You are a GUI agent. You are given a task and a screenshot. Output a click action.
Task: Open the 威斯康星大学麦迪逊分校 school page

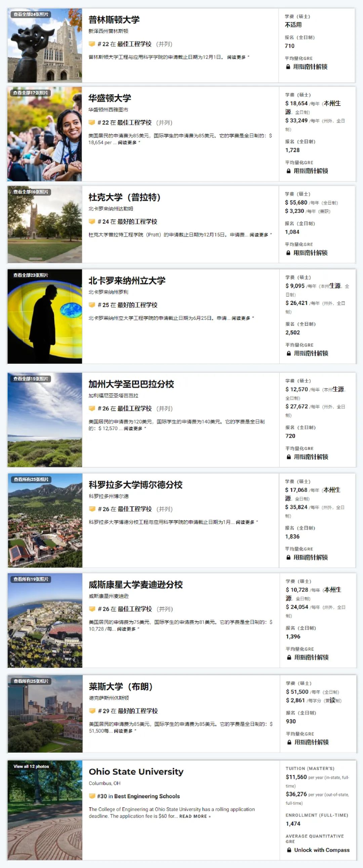(136, 585)
